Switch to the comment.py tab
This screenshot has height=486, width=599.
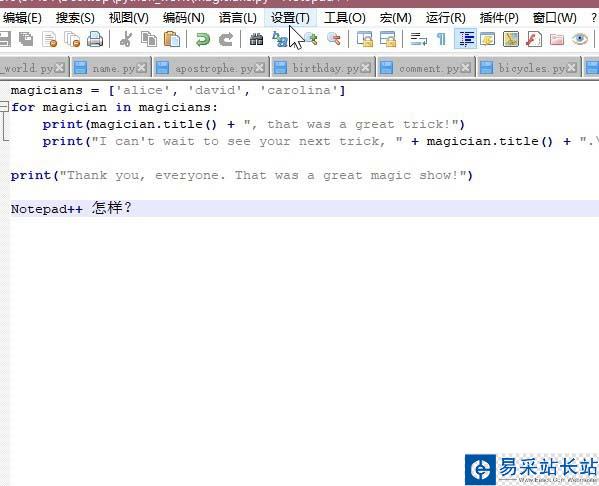426,68
